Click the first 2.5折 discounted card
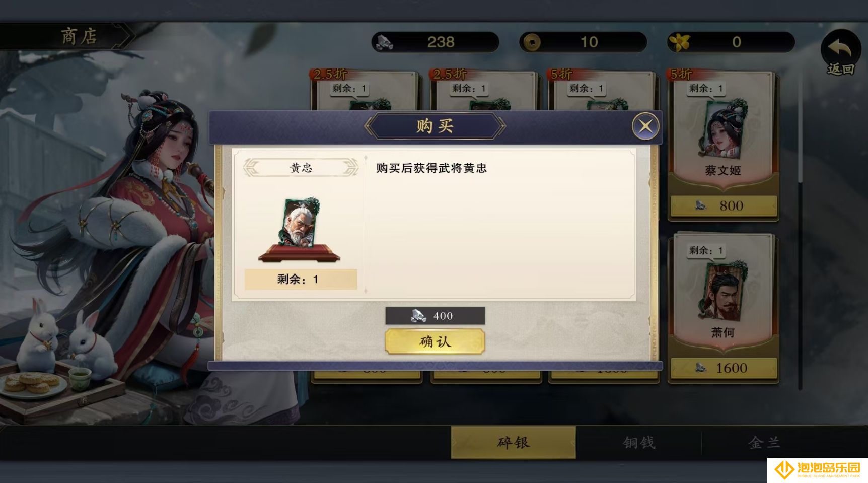The width and height of the screenshot is (868, 483). coord(365,91)
